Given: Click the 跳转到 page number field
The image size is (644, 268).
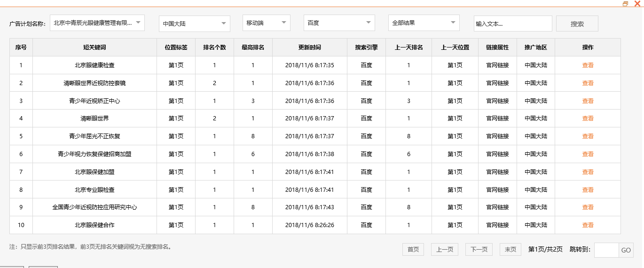Looking at the screenshot, I should [606, 250].
